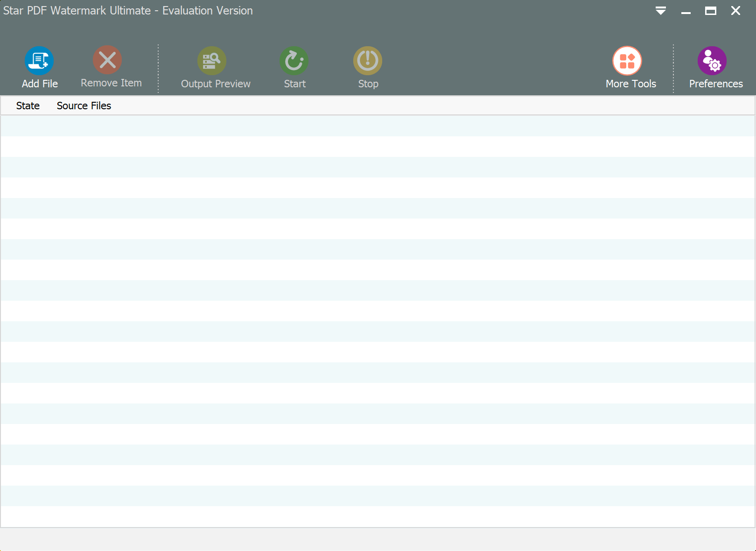Click the Add File icon
The width and height of the screenshot is (756, 551).
tap(39, 61)
